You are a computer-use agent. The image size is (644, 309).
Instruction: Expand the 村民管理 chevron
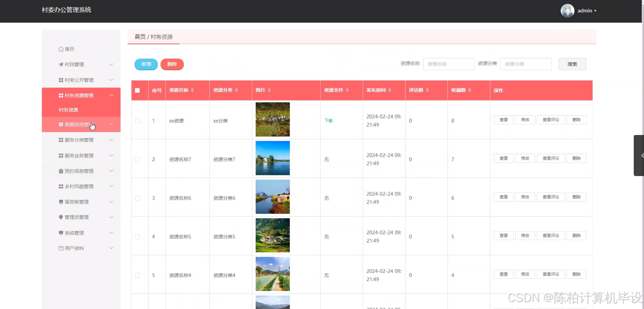[x=111, y=64]
